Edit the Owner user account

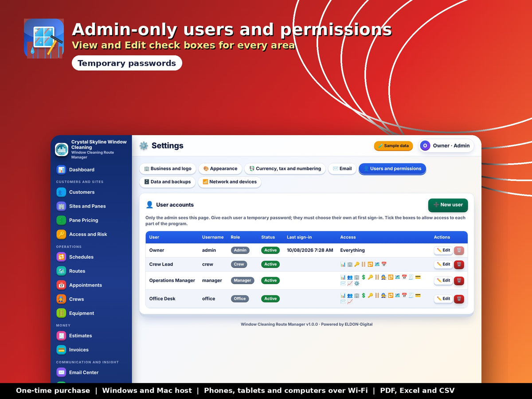pos(443,250)
